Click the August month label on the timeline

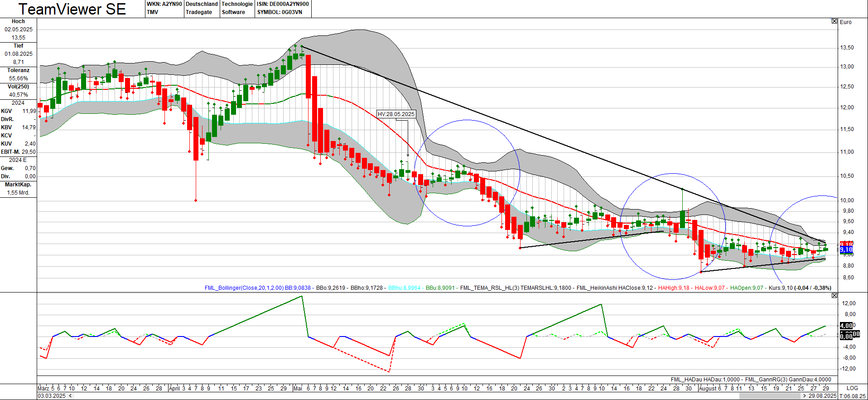708,388
